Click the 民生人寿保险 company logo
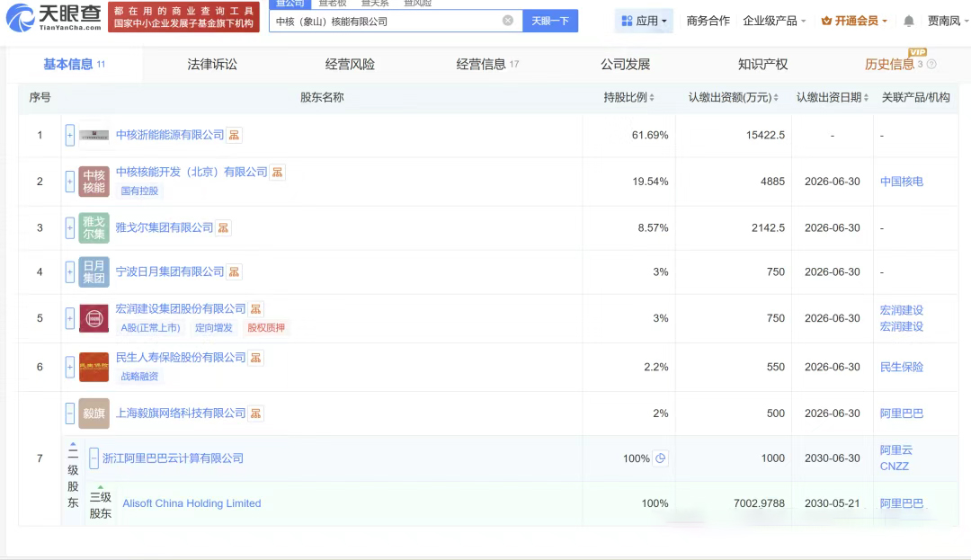Screen dimensions: 971x560 pos(94,367)
